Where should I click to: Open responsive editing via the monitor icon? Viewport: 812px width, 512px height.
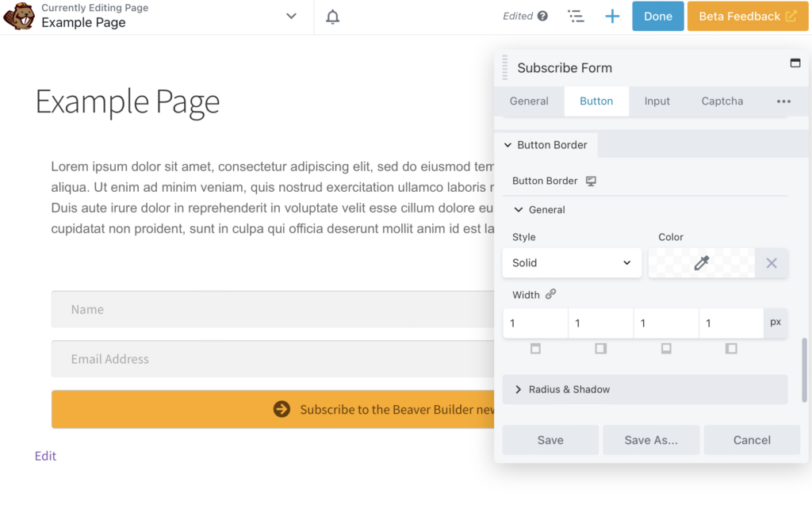[591, 181]
